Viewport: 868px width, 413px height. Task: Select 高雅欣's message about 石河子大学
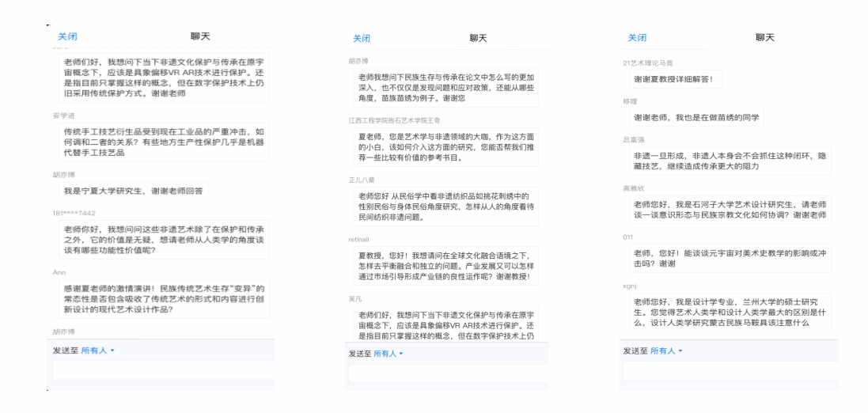(726, 209)
